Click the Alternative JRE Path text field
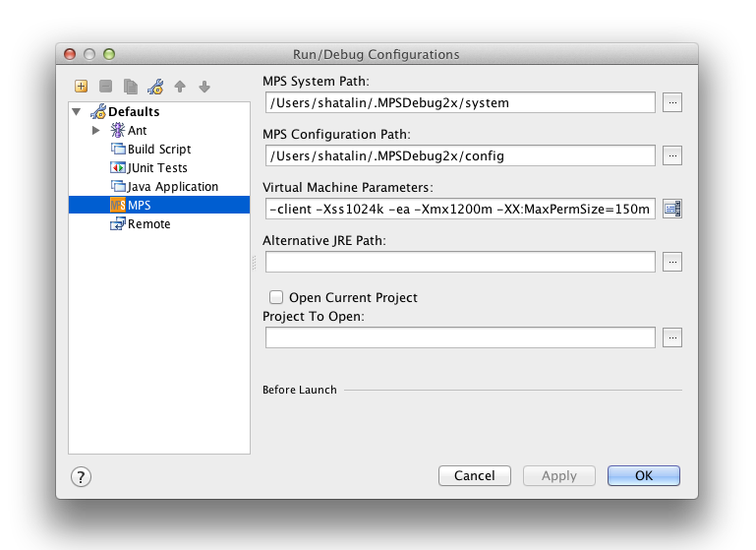756x550 pixels. pyautogui.click(x=460, y=262)
